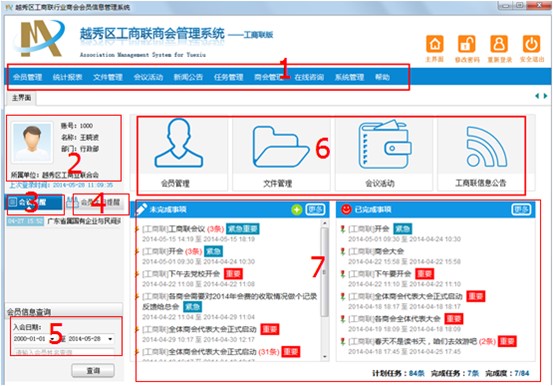Expand the 2000-01-01 start date dropdown
This screenshot has height=386, width=553.
pyautogui.click(x=53, y=339)
